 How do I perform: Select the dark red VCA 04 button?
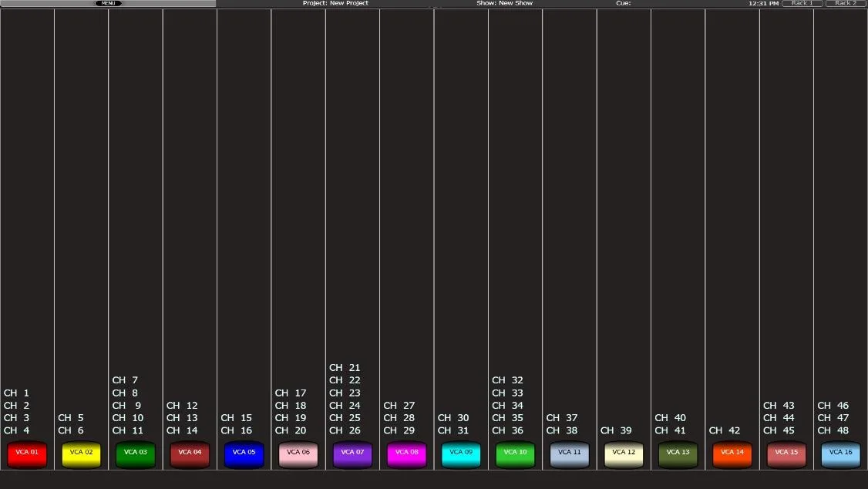click(190, 454)
